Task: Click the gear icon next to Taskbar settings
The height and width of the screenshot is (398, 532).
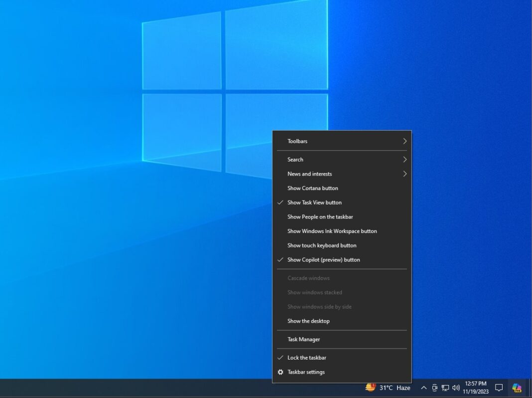Action: (x=280, y=372)
